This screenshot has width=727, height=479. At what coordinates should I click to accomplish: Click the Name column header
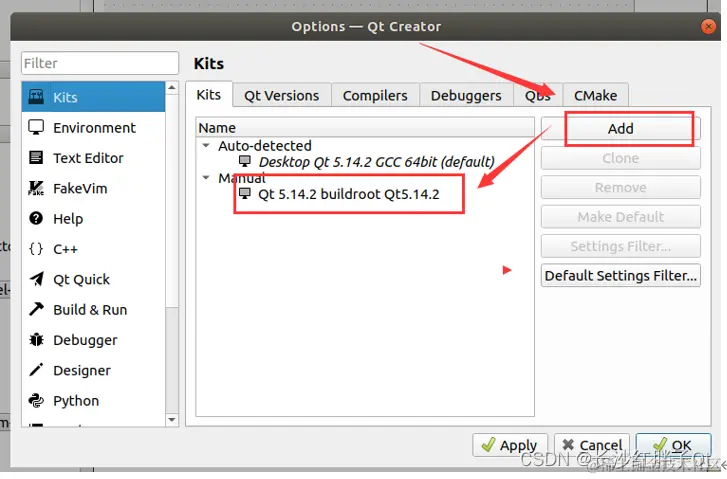[365, 128]
